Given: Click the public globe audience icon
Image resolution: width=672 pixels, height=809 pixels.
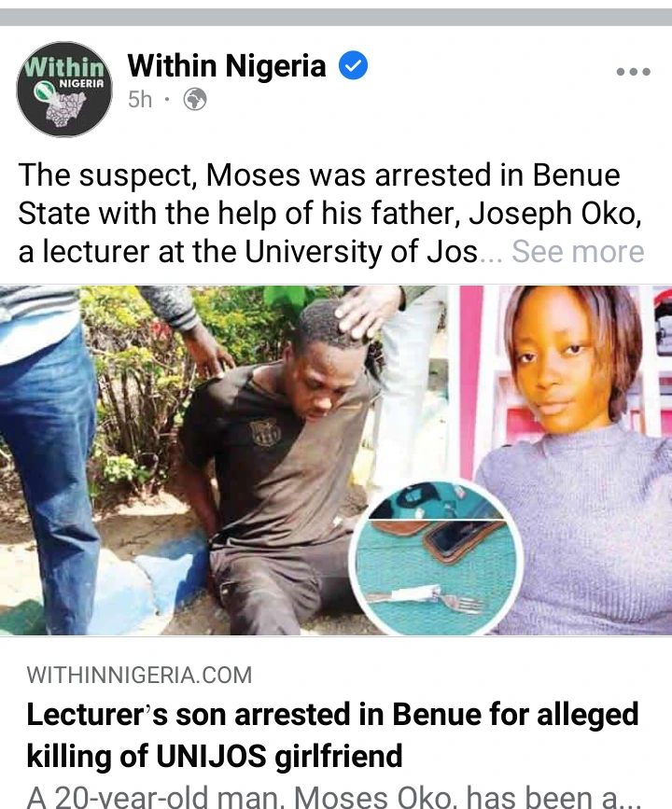Looking at the screenshot, I should [x=195, y=99].
